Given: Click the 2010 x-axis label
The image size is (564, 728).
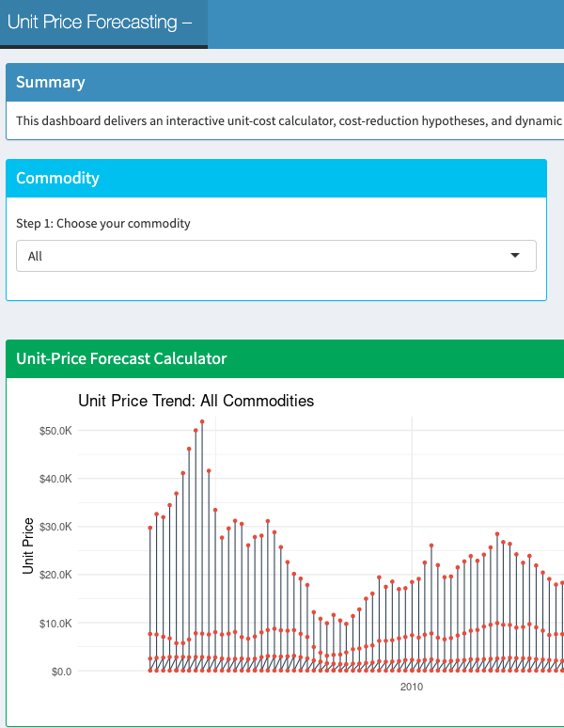Looking at the screenshot, I should coord(412,688).
